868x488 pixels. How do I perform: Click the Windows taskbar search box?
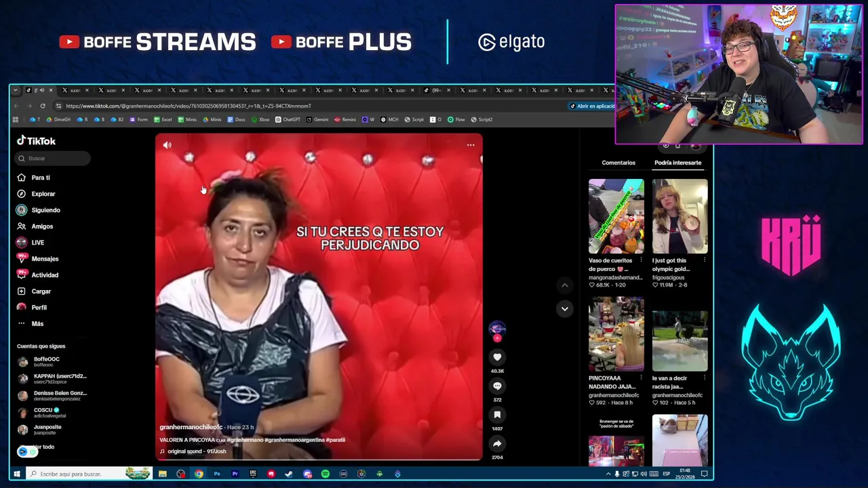[x=88, y=474]
